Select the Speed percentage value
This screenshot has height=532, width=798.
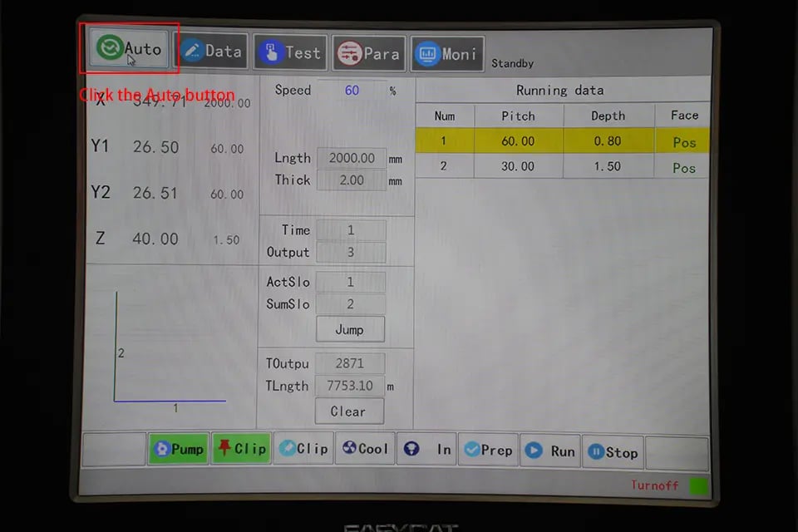click(352, 91)
